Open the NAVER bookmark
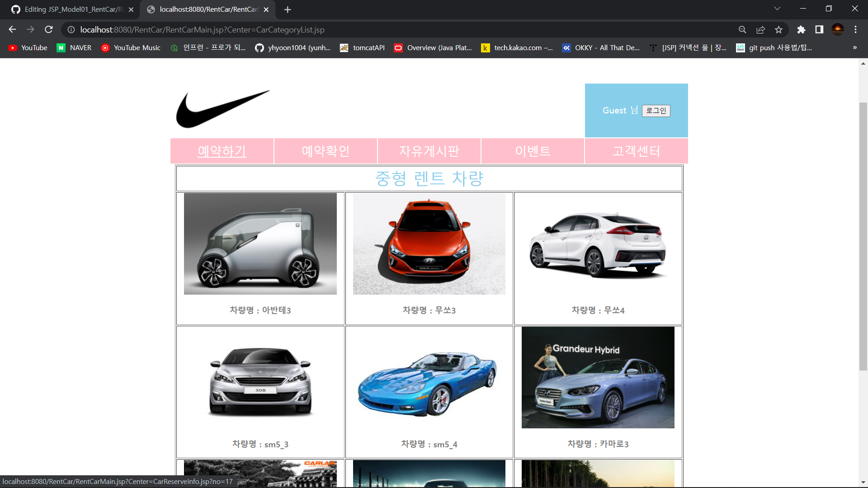This screenshot has height=488, width=868. click(x=74, y=47)
